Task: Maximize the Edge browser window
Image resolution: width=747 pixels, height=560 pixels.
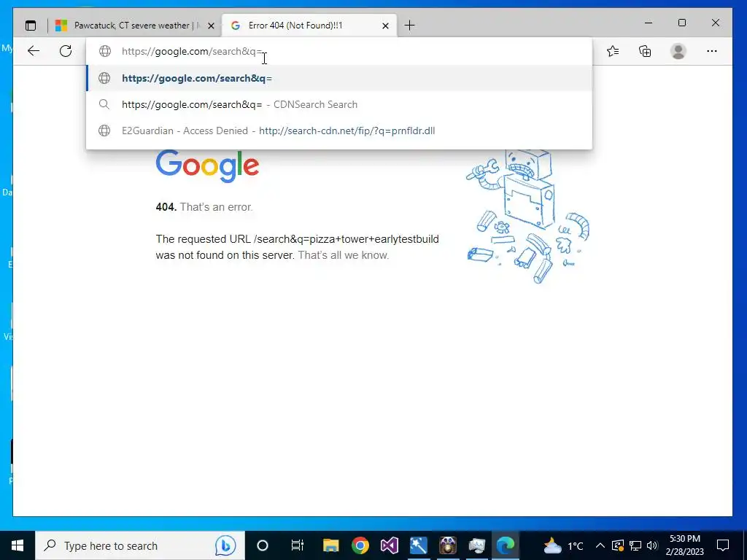Action: (682, 23)
